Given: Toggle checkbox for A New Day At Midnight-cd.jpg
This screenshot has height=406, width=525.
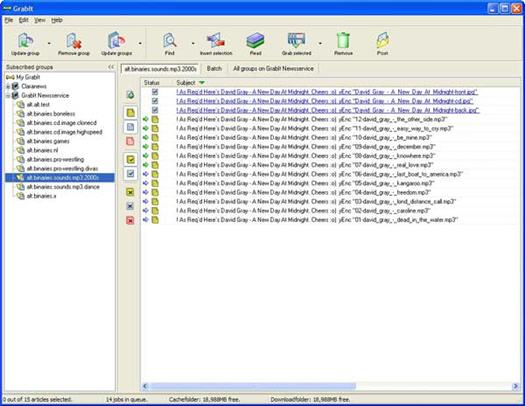Looking at the screenshot, I should coord(155,101).
